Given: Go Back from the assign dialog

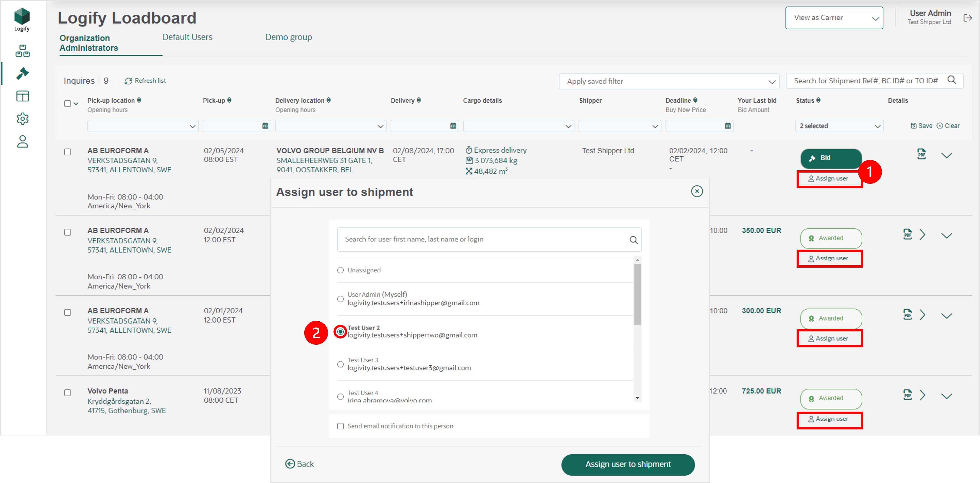Looking at the screenshot, I should click(x=299, y=464).
